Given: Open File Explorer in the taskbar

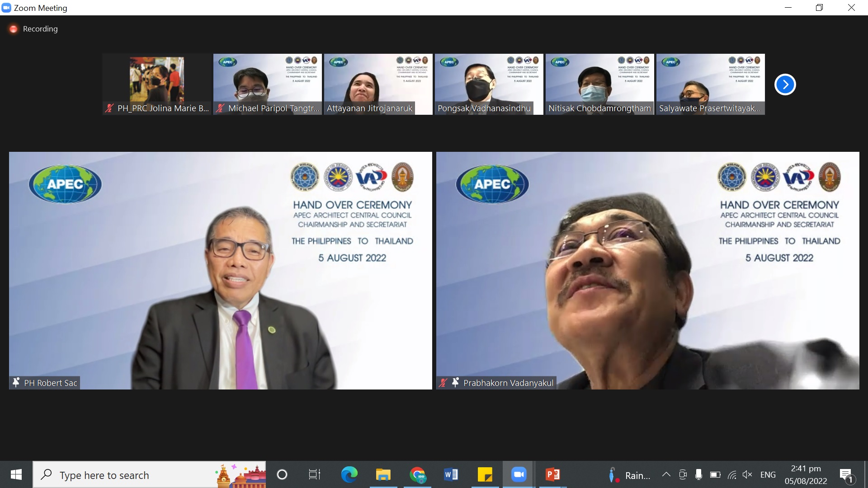Looking at the screenshot, I should click(x=383, y=474).
